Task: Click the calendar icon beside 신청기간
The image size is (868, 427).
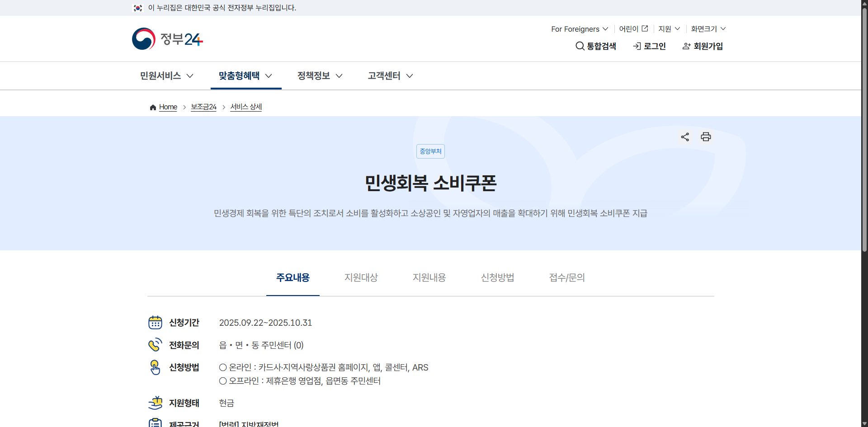Action: tap(156, 322)
